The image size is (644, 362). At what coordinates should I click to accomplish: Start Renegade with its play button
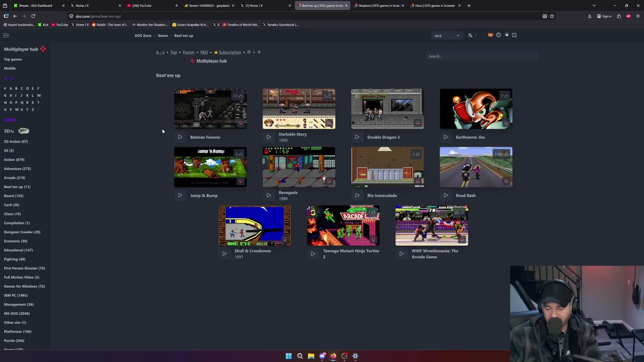(x=269, y=196)
